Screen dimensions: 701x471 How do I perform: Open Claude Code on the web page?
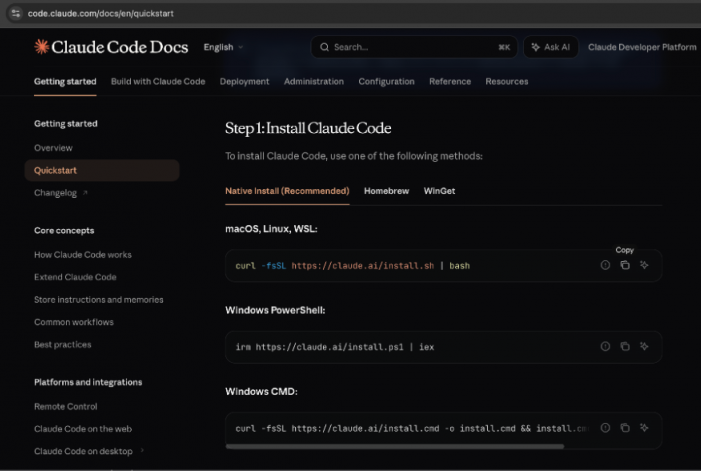[83, 429]
